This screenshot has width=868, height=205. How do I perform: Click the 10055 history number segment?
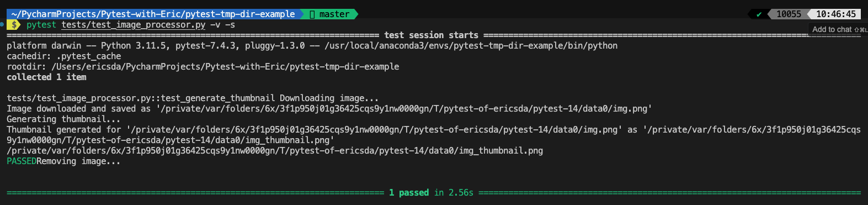point(789,14)
